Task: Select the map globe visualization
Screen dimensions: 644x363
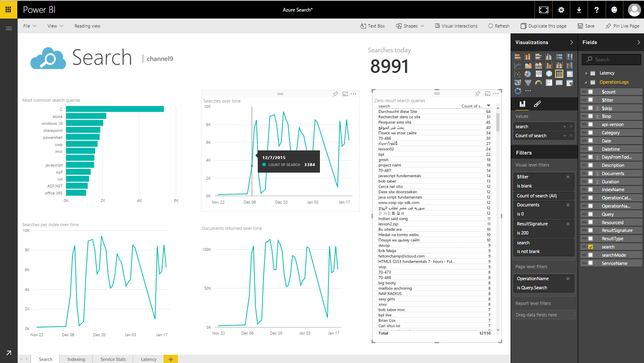Action: pos(548,74)
